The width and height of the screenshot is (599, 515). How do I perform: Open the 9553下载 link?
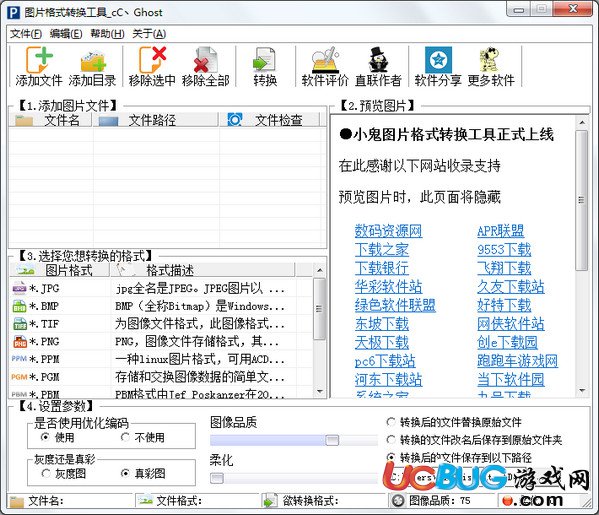coord(504,249)
